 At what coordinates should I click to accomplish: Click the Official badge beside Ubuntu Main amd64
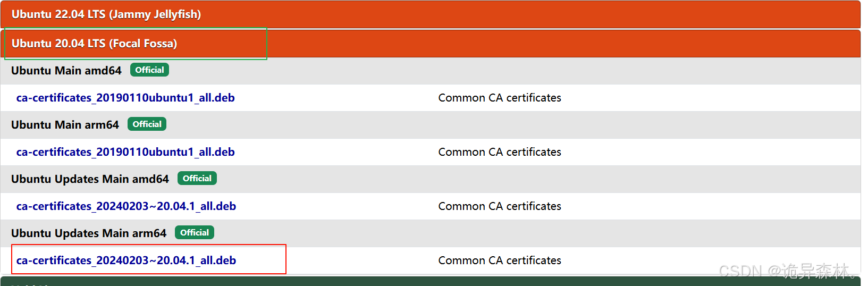[x=149, y=70]
